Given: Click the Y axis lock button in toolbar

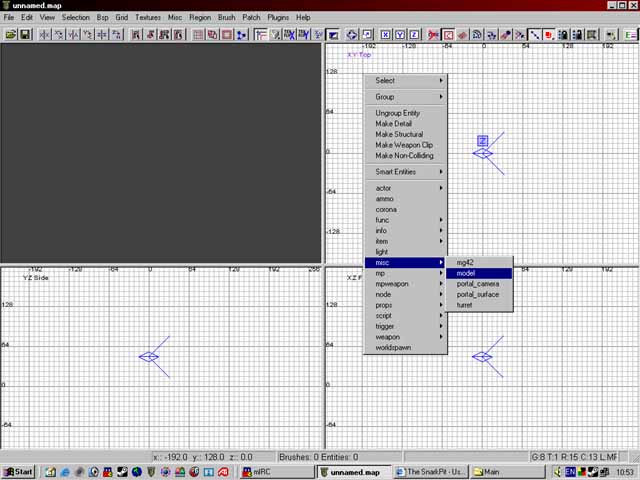Looking at the screenshot, I should point(400,34).
